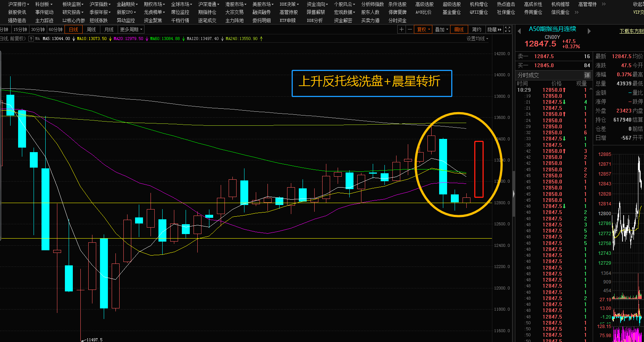Switch to the 60分钟 period
Screen dimensions: 644x342
click(x=56, y=29)
